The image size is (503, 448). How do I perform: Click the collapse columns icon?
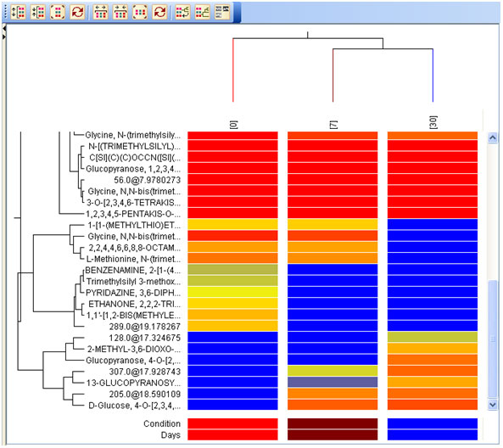pos(120,12)
